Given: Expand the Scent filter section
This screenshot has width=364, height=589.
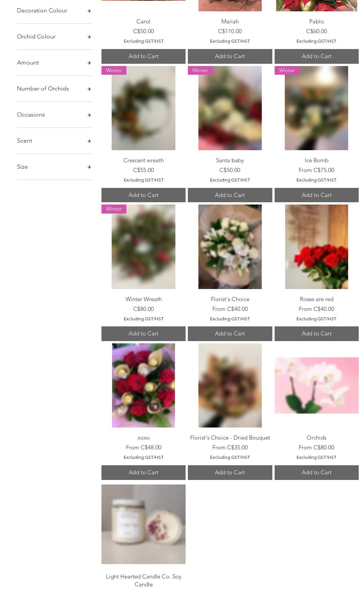Looking at the screenshot, I should [54, 141].
